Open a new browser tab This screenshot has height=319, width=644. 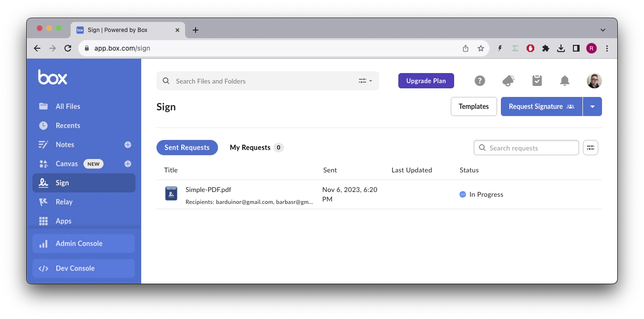(x=195, y=30)
